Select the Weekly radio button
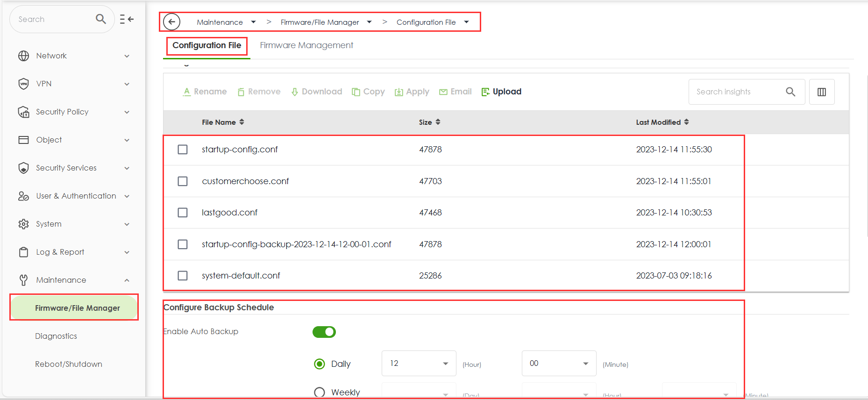This screenshot has height=400, width=868. coord(320,392)
